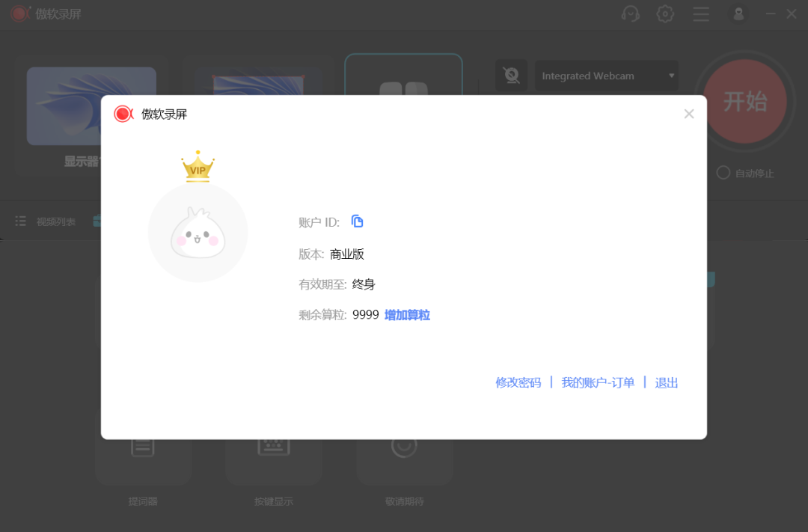The width and height of the screenshot is (808, 532).
Task: Click the 终身 validity value
Action: coord(364,284)
